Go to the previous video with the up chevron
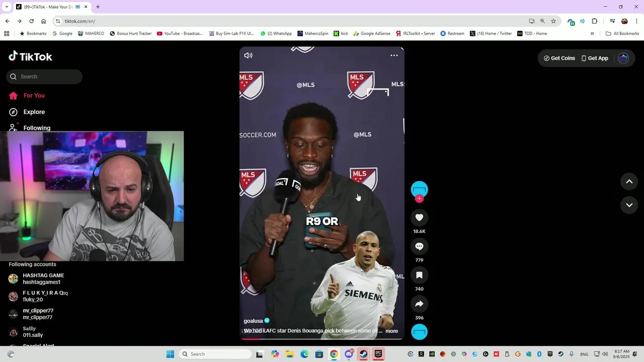 click(x=629, y=182)
